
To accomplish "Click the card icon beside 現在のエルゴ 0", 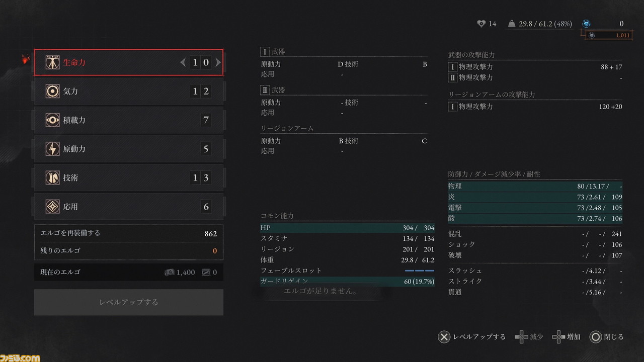I will (206, 272).
